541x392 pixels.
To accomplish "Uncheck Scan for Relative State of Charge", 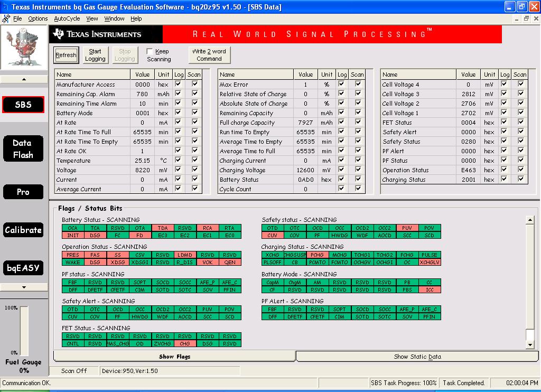I will [x=358, y=93].
